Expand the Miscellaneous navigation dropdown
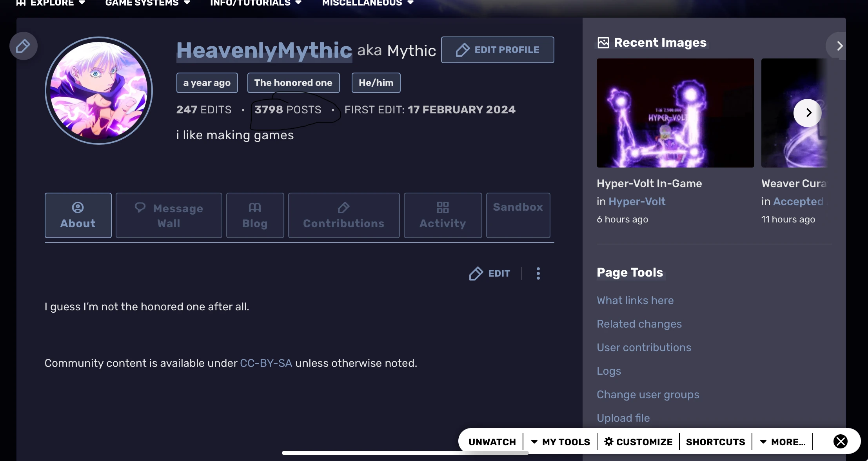868x461 pixels. pyautogui.click(x=368, y=3)
